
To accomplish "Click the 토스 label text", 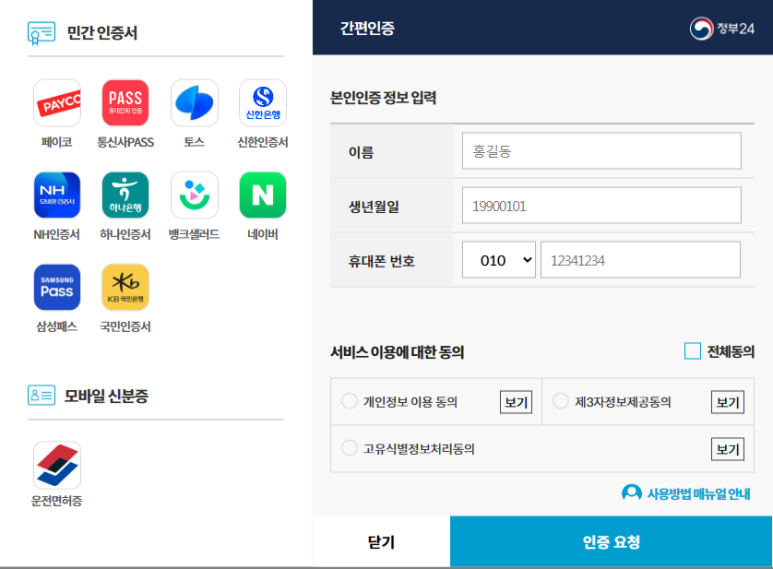I will pyautogui.click(x=194, y=142).
